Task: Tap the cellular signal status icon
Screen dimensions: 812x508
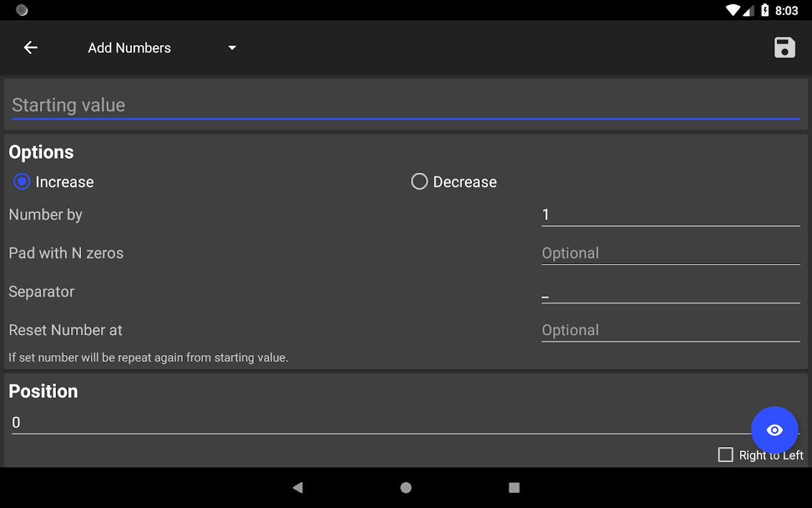Action: pos(749,10)
